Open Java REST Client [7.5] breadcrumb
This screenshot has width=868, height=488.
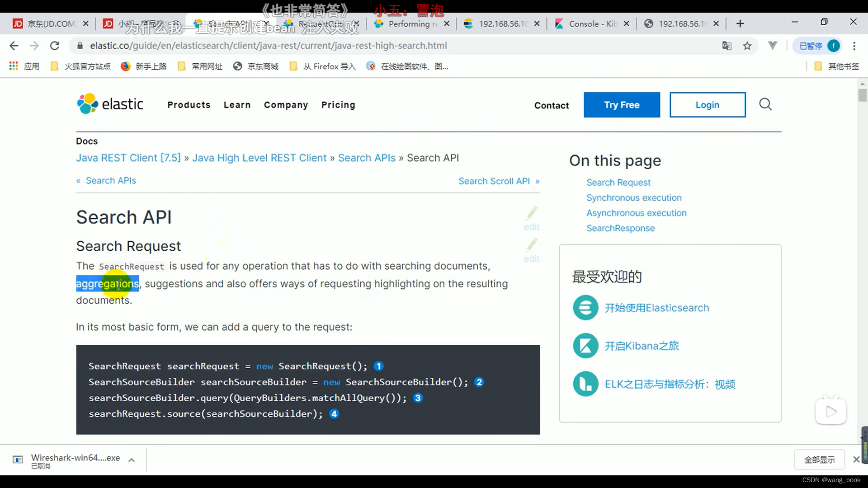pyautogui.click(x=128, y=158)
